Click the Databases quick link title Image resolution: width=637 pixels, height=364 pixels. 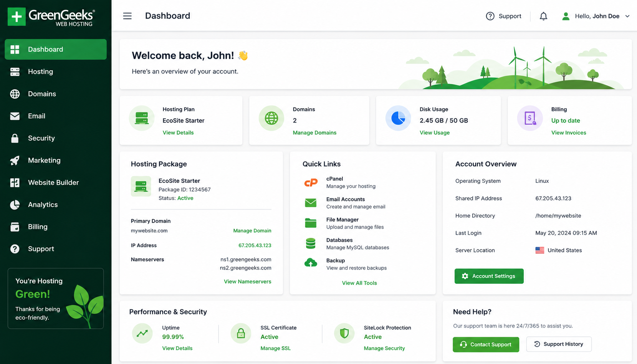[339, 240]
